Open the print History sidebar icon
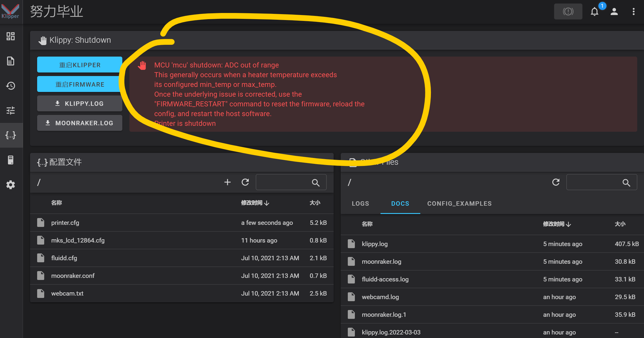This screenshot has height=338, width=644. coord(11,86)
